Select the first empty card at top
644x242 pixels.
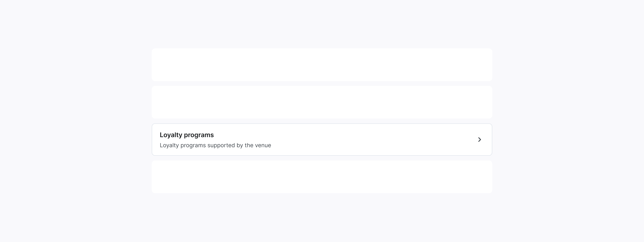click(322, 65)
